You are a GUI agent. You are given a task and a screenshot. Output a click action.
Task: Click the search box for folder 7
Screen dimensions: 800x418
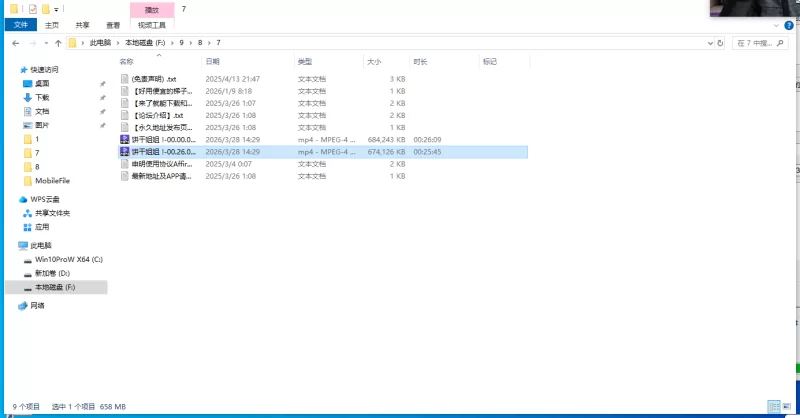pyautogui.click(x=760, y=43)
